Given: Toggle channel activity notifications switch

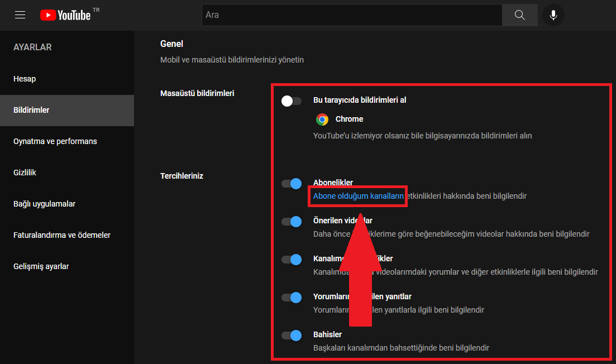Looking at the screenshot, I should point(292,260).
